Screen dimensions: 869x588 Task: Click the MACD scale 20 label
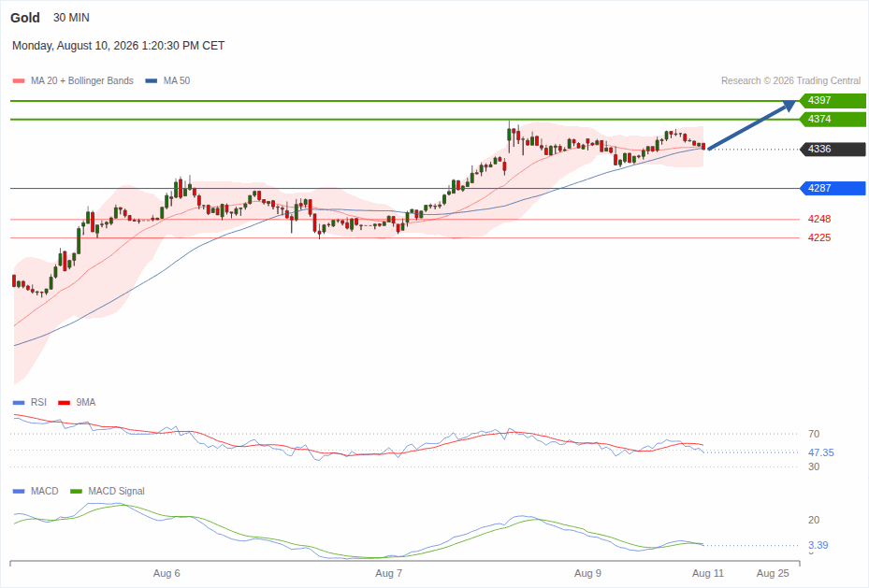tap(814, 520)
